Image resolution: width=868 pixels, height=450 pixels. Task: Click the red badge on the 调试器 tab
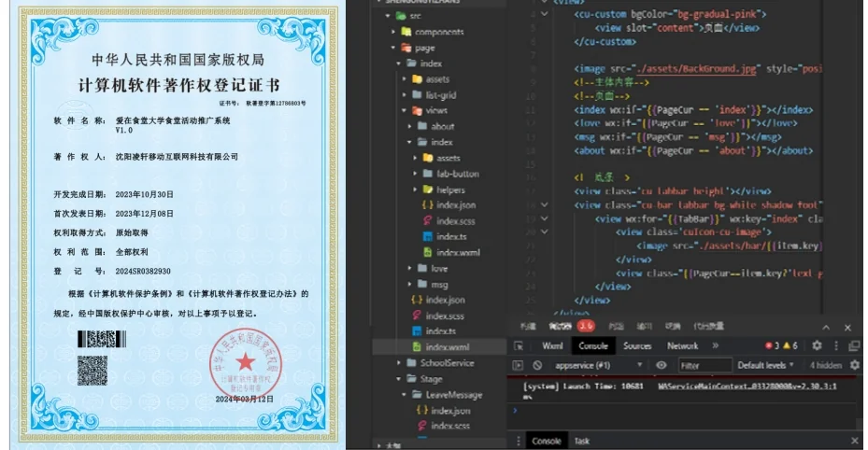586,326
